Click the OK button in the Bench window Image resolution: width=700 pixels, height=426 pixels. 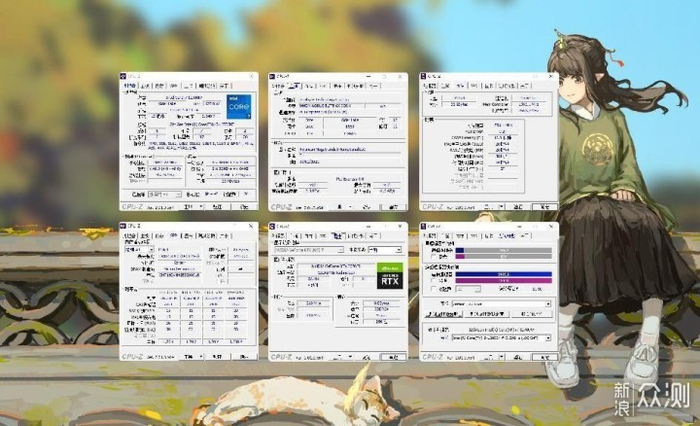(x=545, y=357)
